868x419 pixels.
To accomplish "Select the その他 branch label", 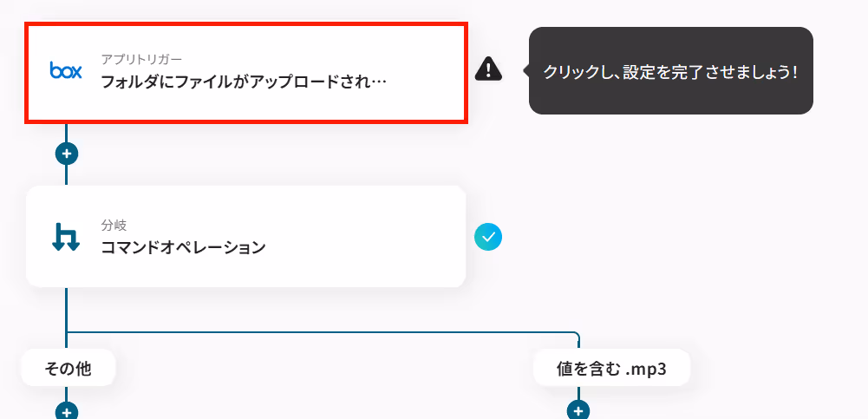I will (69, 368).
